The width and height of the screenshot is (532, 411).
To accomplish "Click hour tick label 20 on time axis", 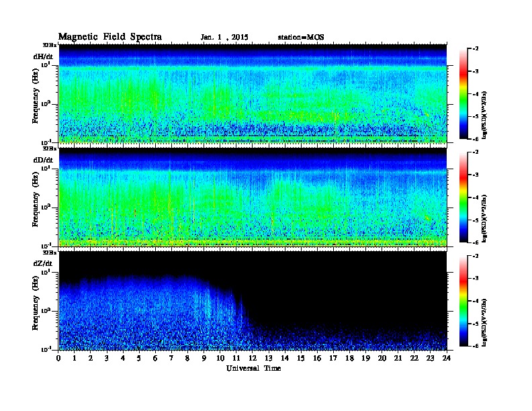I will point(382,359).
